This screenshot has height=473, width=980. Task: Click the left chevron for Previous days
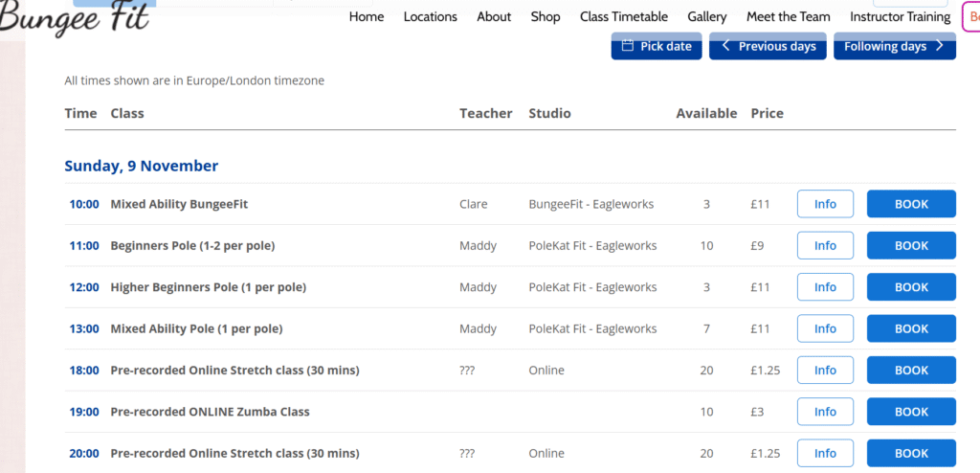(726, 46)
